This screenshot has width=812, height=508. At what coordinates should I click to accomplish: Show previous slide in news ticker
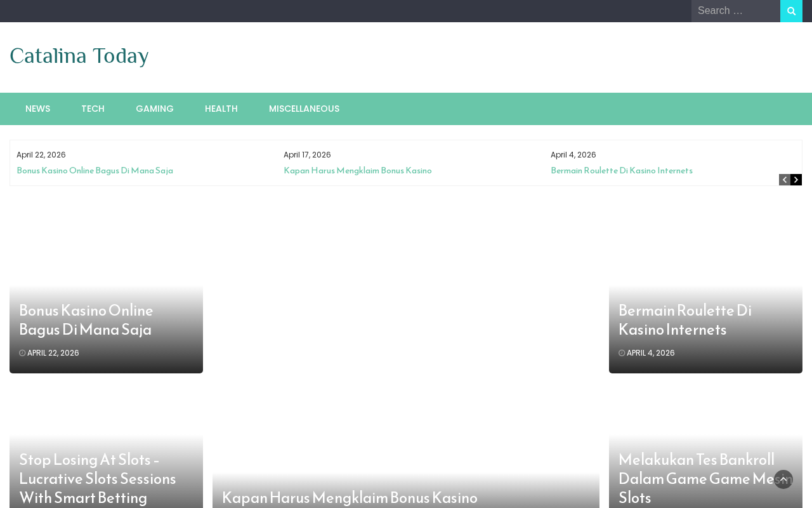[785, 180]
